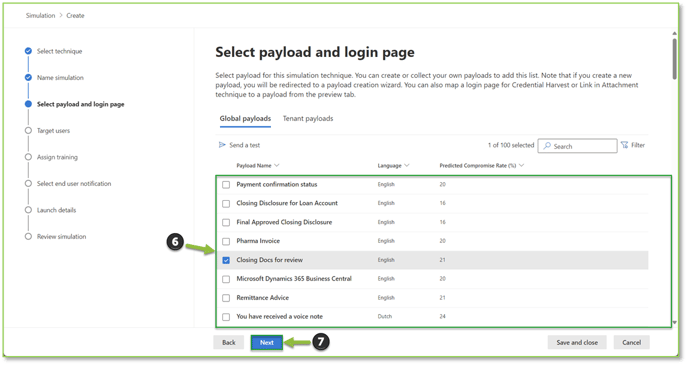This screenshot has width=687, height=365.
Task: Click the completed Name simulation step circle
Action: coord(28,78)
